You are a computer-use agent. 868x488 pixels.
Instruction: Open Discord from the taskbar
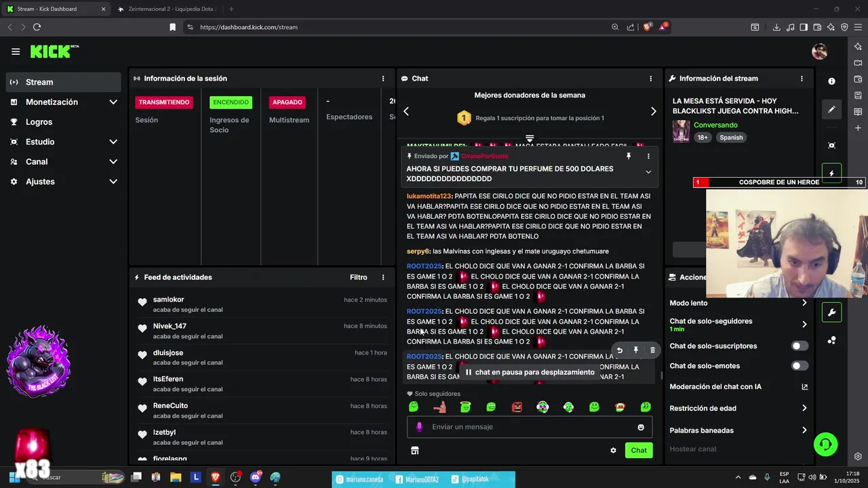point(256,477)
